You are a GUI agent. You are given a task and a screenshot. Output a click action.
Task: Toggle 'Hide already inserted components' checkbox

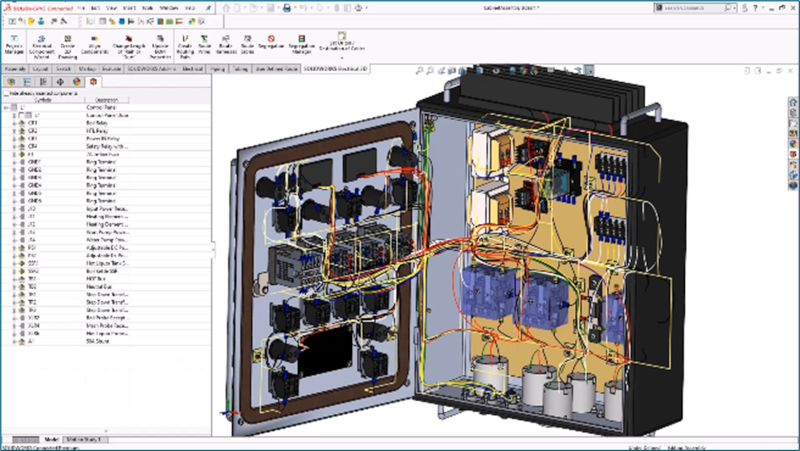coord(5,92)
